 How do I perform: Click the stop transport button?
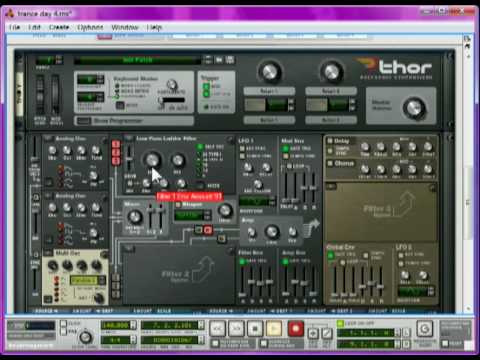[x=255, y=329]
